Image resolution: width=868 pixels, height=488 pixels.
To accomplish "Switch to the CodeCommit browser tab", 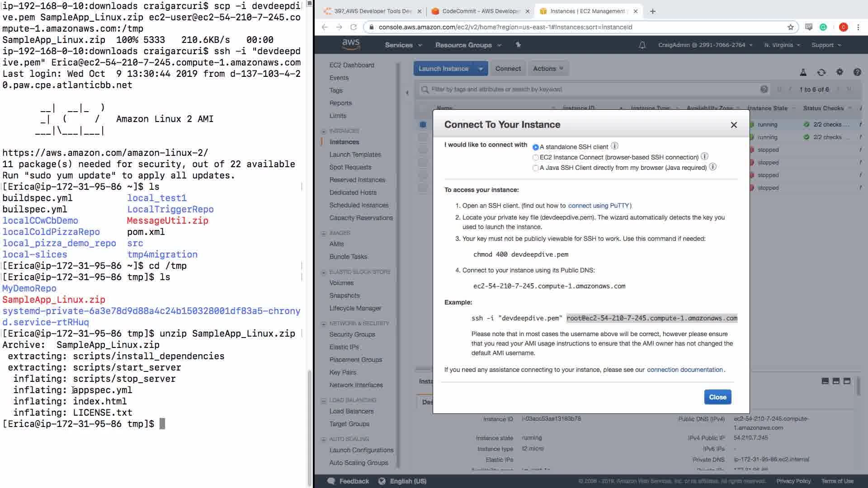I will pyautogui.click(x=480, y=11).
